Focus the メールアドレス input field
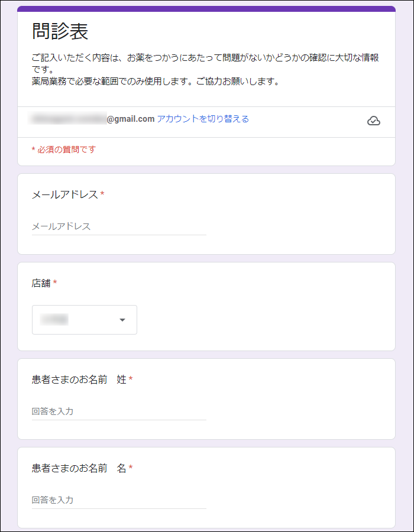Image resolution: width=414 pixels, height=532 pixels. pyautogui.click(x=118, y=226)
